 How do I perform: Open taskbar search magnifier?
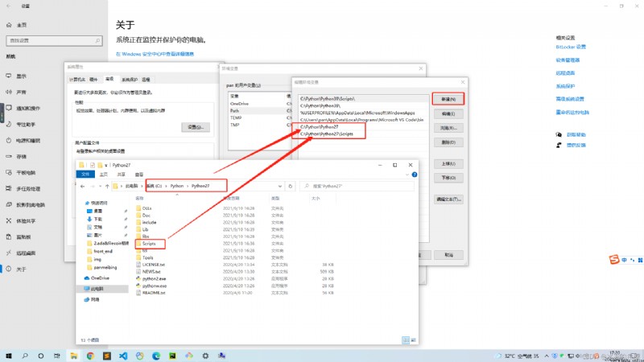pos(25,356)
